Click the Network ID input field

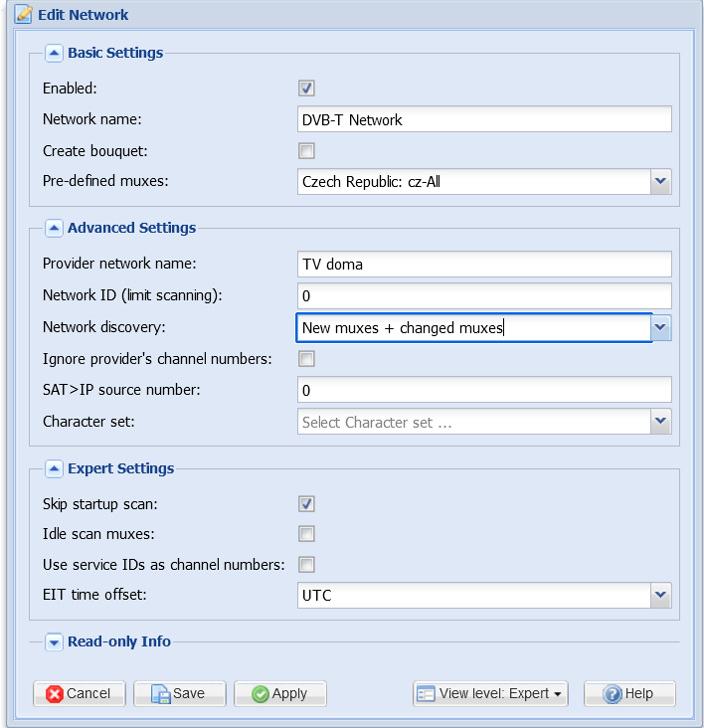[484, 295]
